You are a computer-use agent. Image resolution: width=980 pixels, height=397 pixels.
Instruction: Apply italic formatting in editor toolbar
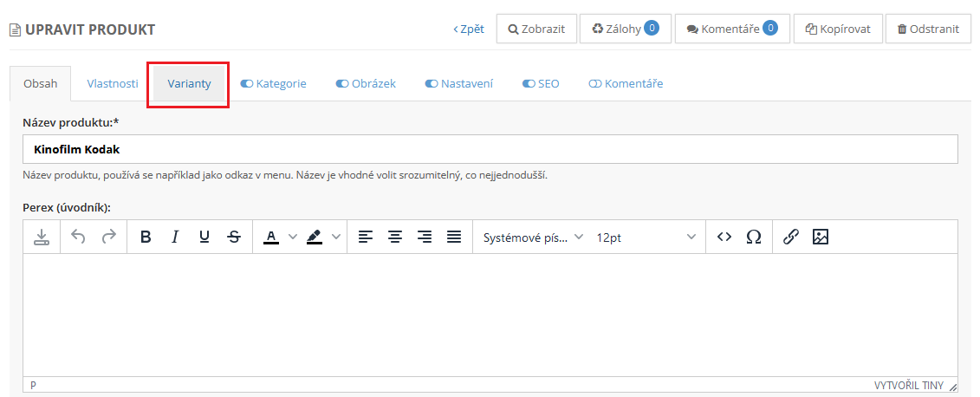click(x=175, y=237)
